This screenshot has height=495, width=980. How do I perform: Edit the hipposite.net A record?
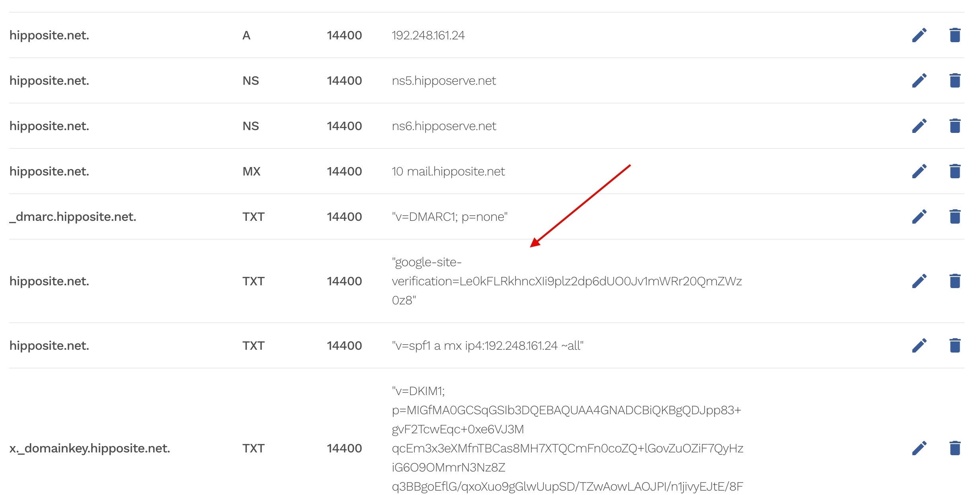pos(919,35)
